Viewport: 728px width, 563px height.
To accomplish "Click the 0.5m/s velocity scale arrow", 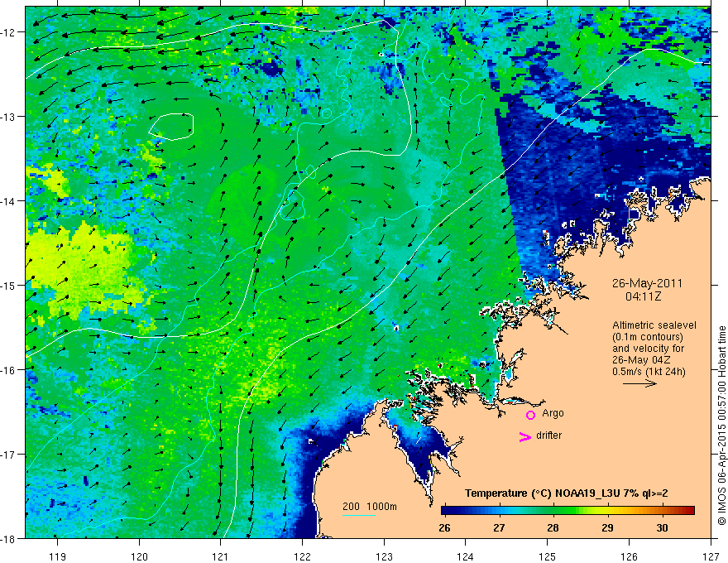I will 639,383.
